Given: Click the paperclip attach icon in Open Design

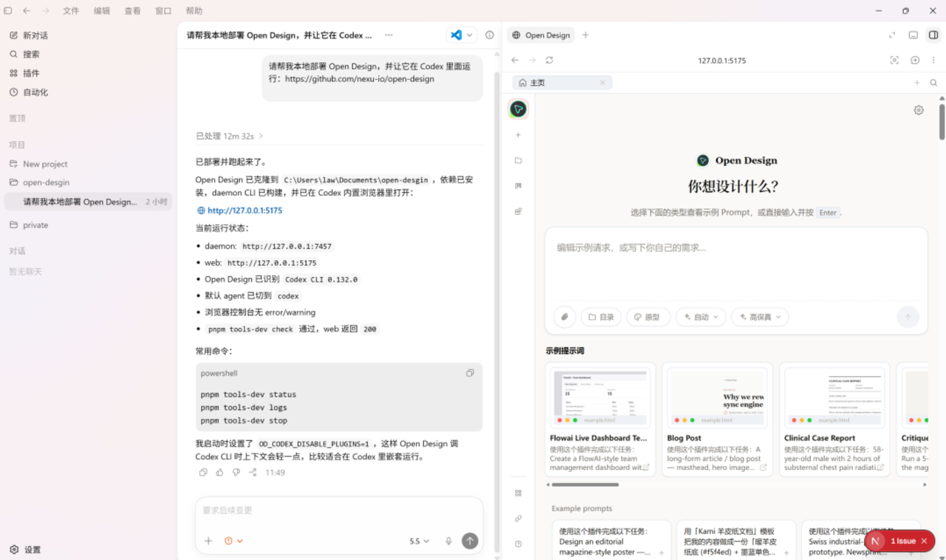Looking at the screenshot, I should 565,317.
